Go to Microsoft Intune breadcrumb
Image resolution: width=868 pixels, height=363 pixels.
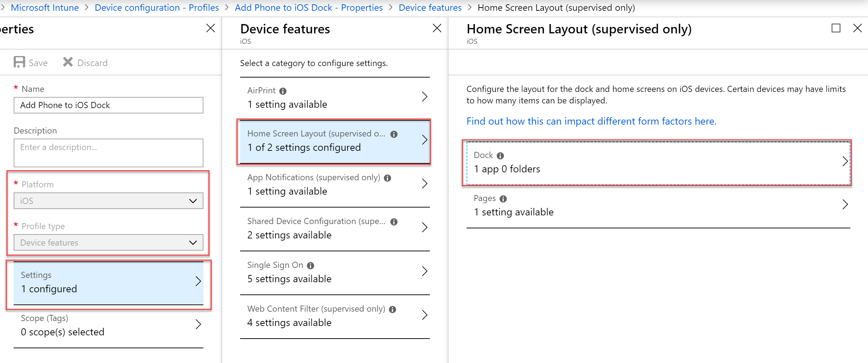tap(45, 8)
